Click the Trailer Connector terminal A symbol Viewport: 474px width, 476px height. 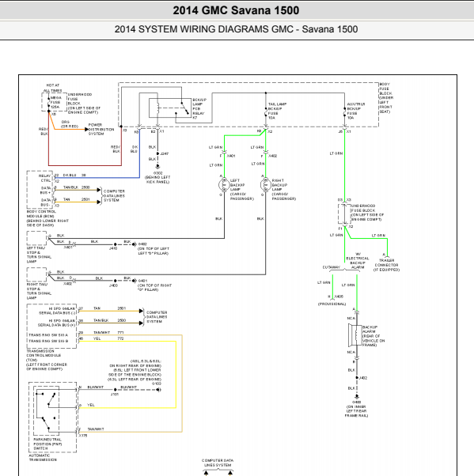(387, 256)
